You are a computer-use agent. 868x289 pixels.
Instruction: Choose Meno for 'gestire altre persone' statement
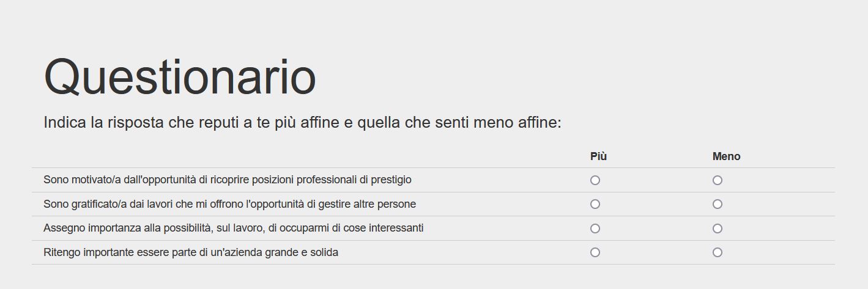(718, 204)
